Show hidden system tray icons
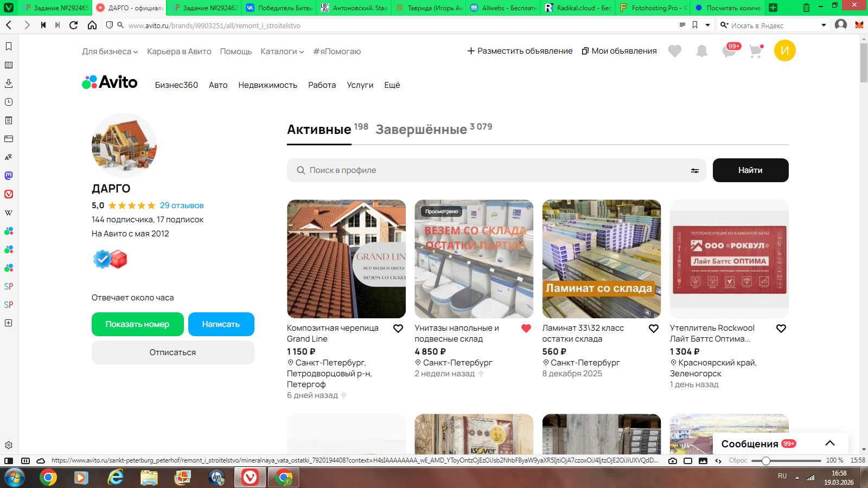Screen dimensions: 868x488 [797, 477]
